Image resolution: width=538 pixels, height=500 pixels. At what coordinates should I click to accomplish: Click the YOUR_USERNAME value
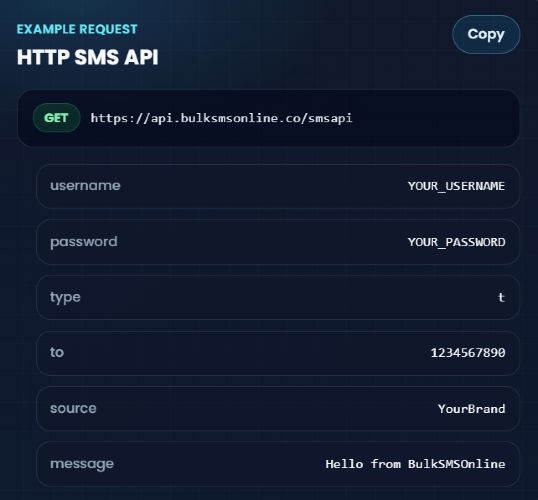click(x=456, y=186)
